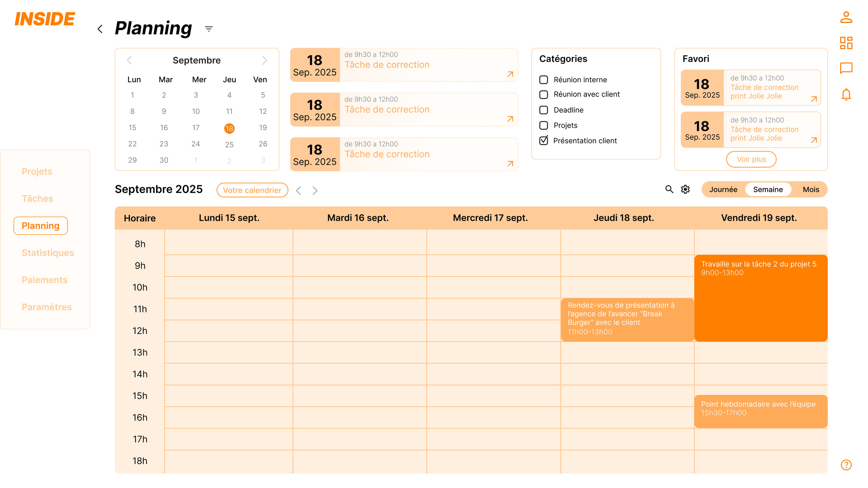Open first Tâche de correction arrow
The width and height of the screenshot is (868, 488).
coord(510,74)
